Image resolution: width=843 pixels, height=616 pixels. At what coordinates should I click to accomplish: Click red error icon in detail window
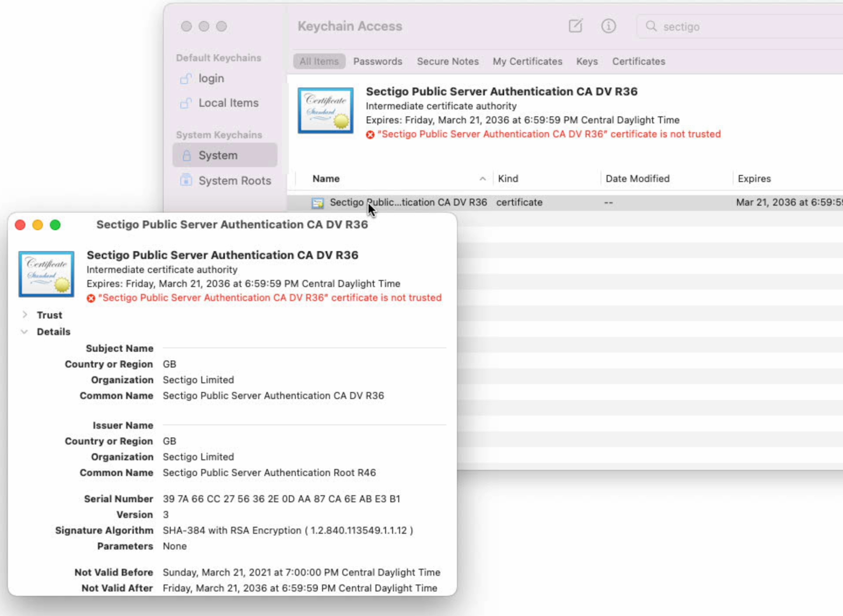pos(91,299)
